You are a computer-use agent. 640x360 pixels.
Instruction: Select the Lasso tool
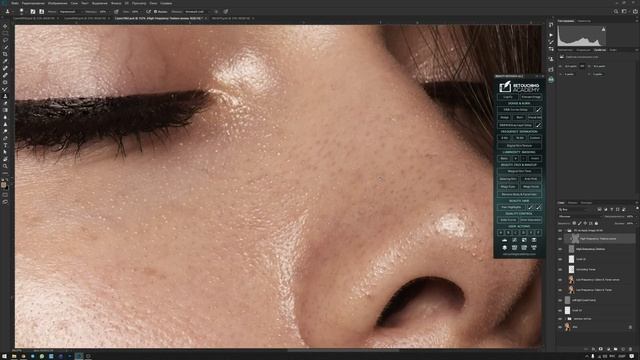coord(5,40)
